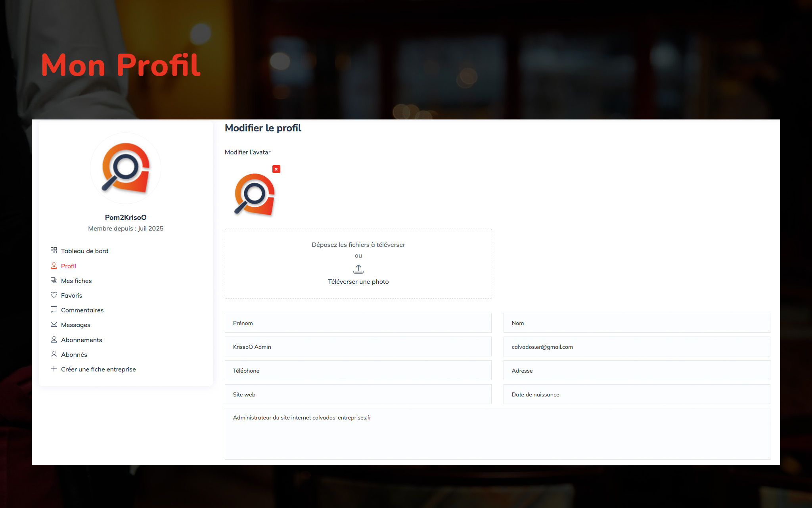The image size is (812, 508).
Task: Click the Téléphone input field
Action: point(358,370)
